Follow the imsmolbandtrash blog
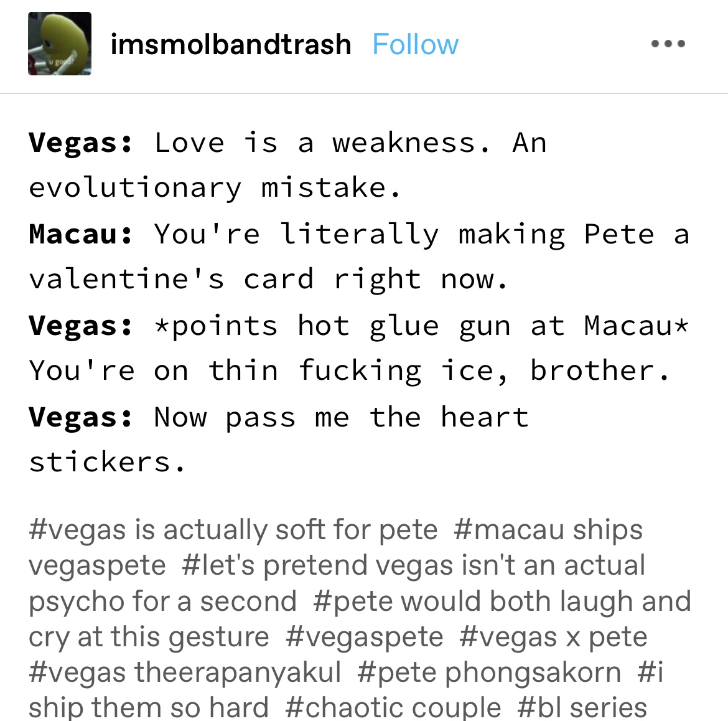The height and width of the screenshot is (721, 728). coord(415,44)
